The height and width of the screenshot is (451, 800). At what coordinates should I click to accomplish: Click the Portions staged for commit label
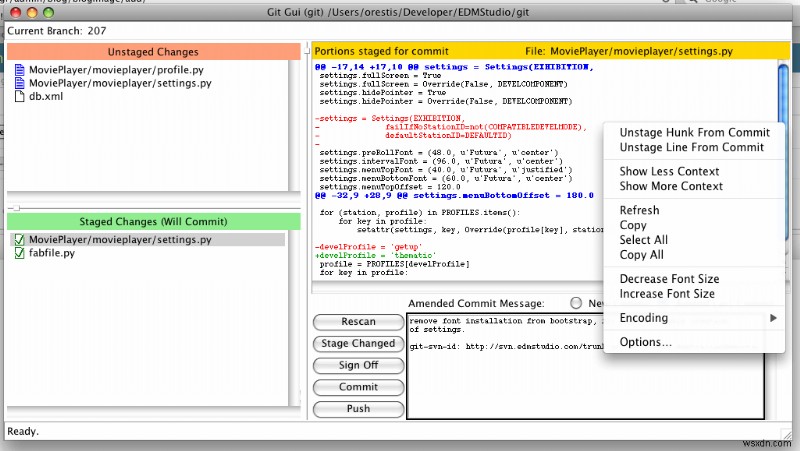tap(382, 51)
